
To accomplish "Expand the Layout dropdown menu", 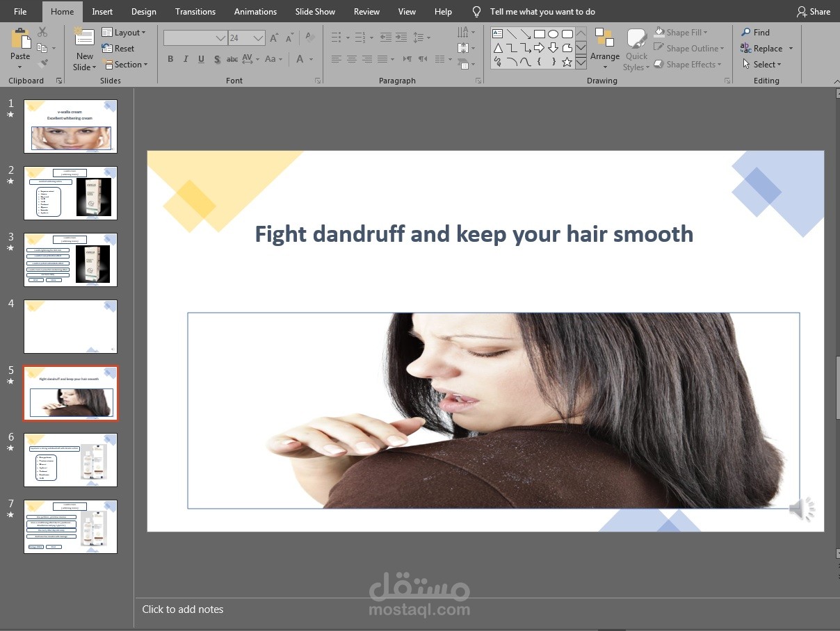I will (124, 33).
